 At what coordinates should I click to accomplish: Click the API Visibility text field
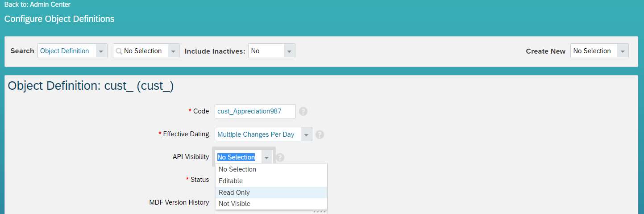[237, 157]
